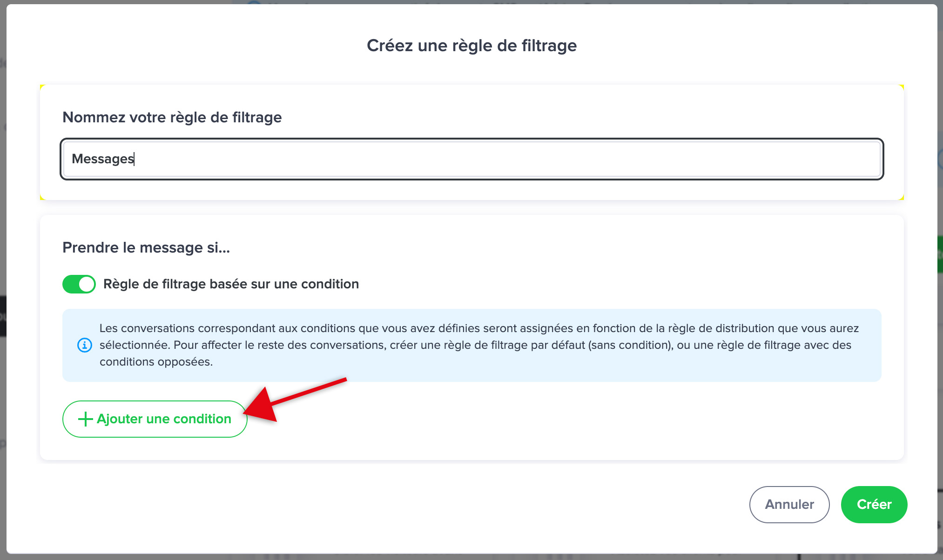Click the plus icon beside Ajouter une condition
The height and width of the screenshot is (560, 943).
(85, 419)
